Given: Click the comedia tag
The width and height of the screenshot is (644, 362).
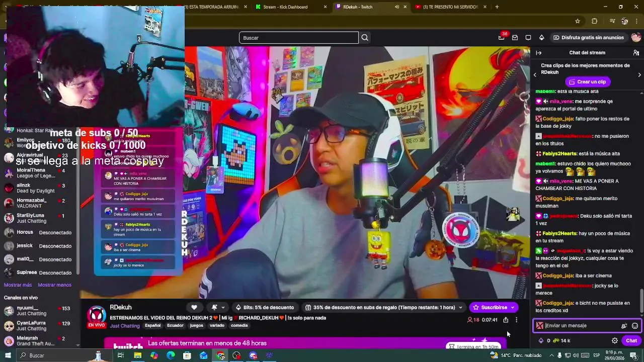Looking at the screenshot, I should (x=239, y=325).
